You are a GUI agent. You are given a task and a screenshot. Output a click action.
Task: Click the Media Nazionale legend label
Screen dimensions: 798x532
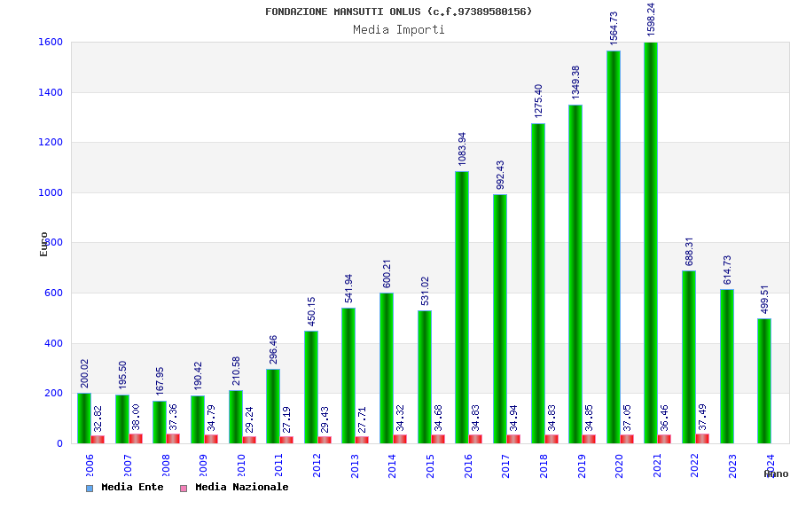(242, 487)
